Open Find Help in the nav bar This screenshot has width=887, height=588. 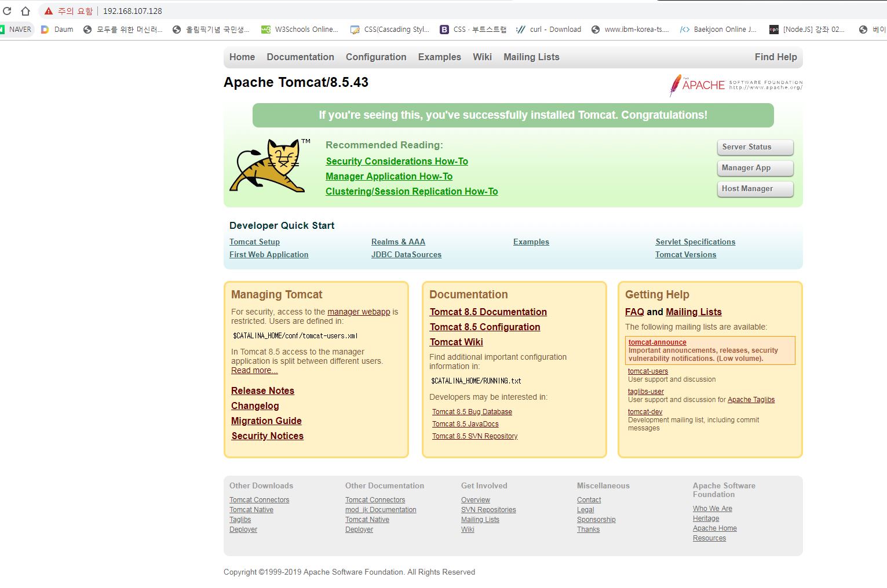pos(776,57)
